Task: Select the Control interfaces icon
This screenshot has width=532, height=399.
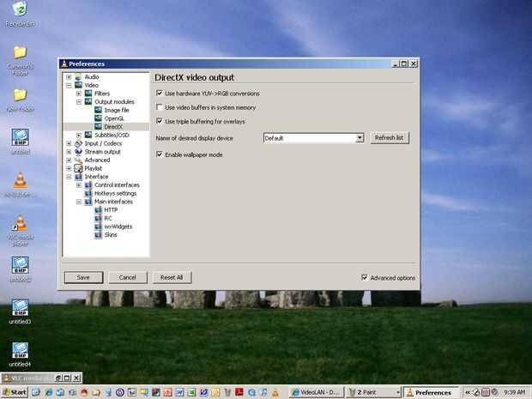Action: [x=88, y=184]
